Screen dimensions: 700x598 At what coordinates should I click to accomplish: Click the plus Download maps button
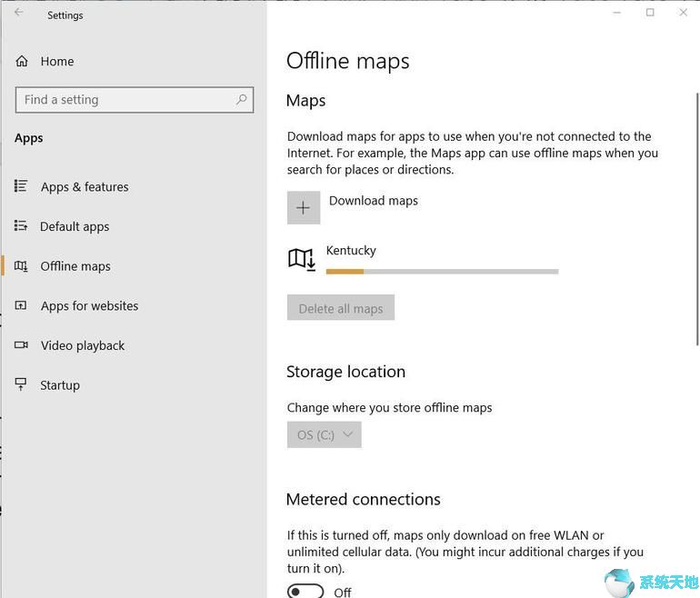click(304, 207)
